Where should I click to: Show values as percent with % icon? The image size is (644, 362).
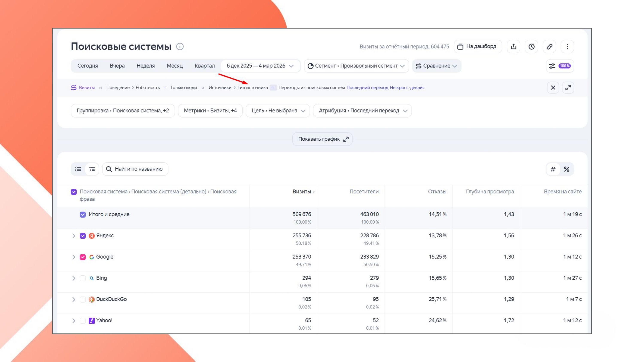coord(567,169)
